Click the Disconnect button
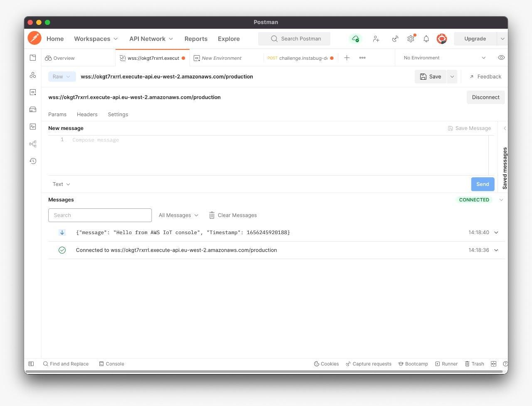 [485, 97]
